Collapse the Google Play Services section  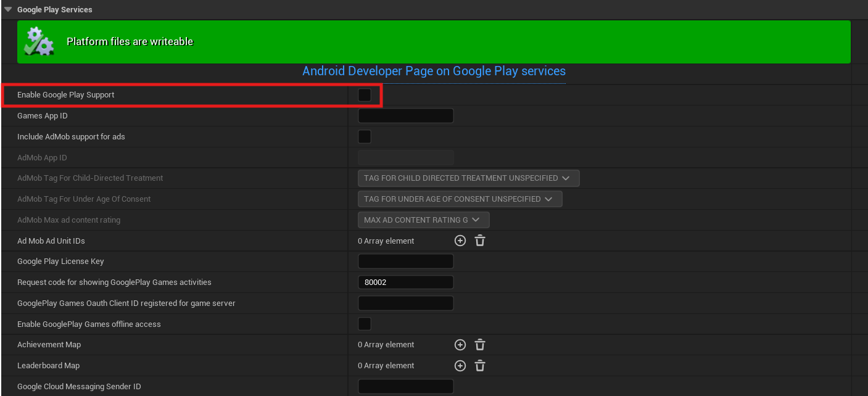pyautogui.click(x=8, y=9)
